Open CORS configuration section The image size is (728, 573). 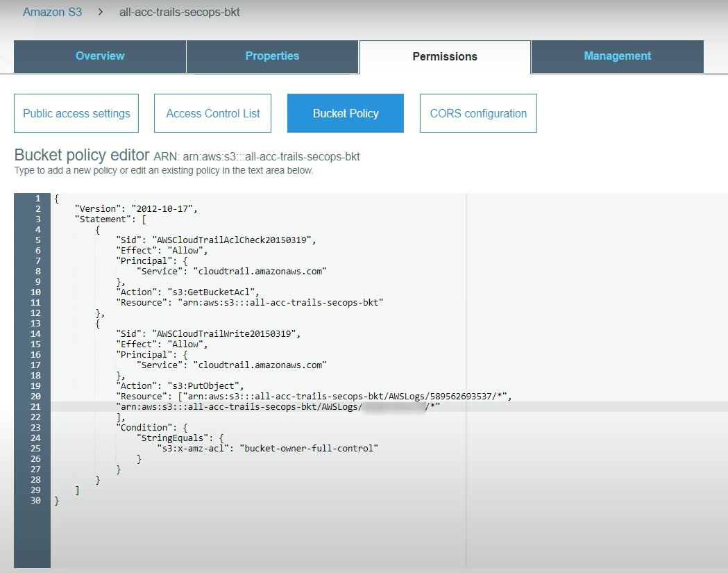click(x=478, y=113)
